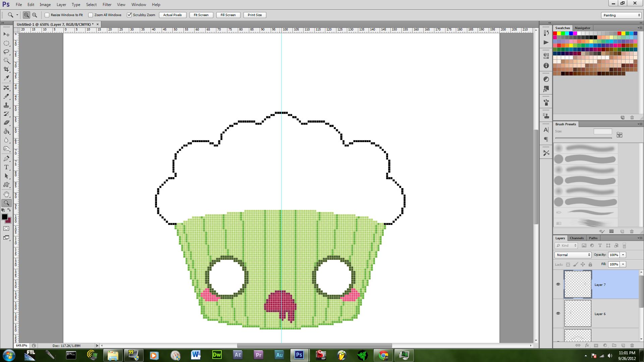
Task: Open the Layer menu
Action: (x=61, y=5)
